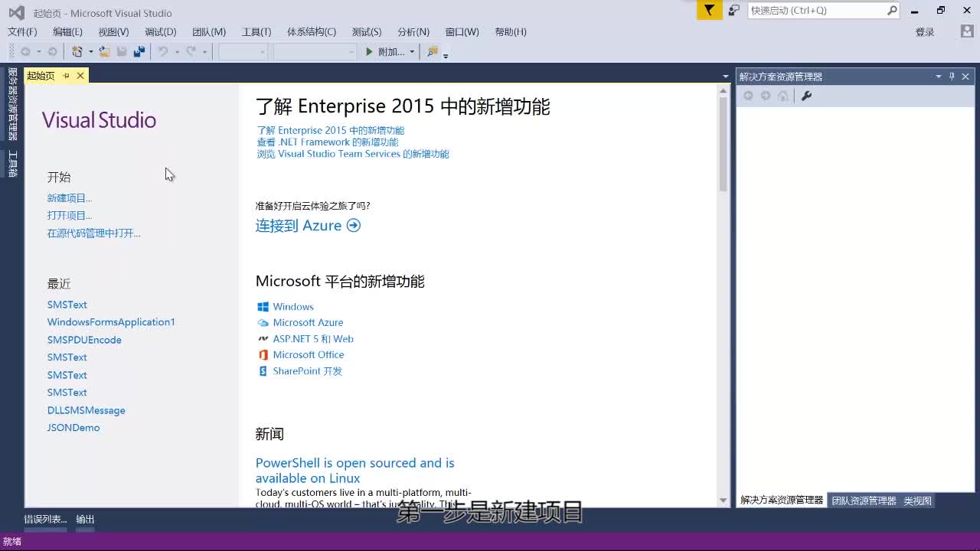Click the 在源代码管理中打开... link

click(94, 233)
